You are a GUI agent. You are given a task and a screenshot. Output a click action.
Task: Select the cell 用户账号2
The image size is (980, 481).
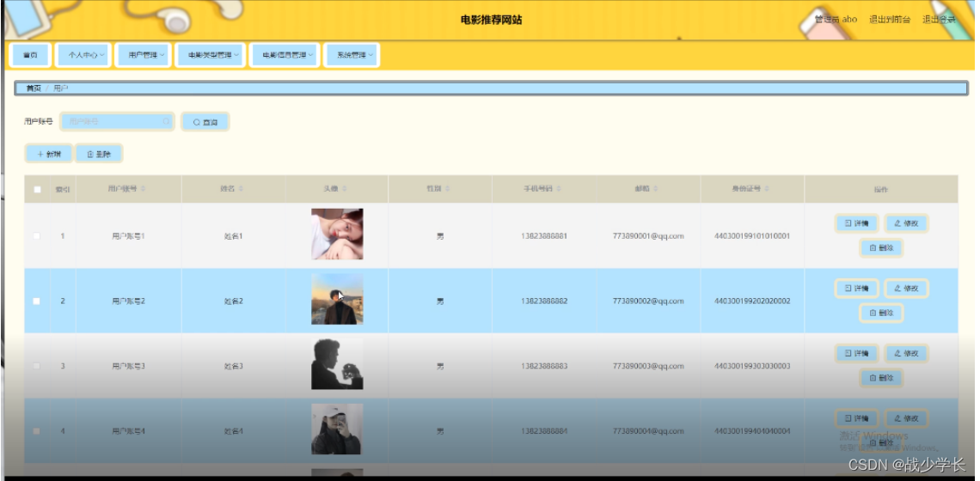click(x=128, y=301)
